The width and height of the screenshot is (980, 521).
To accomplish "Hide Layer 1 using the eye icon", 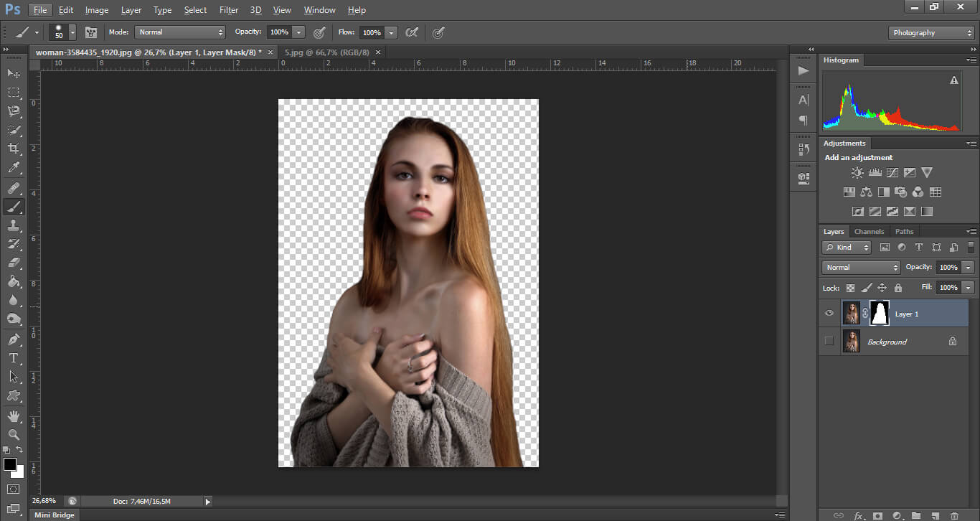I will [829, 314].
